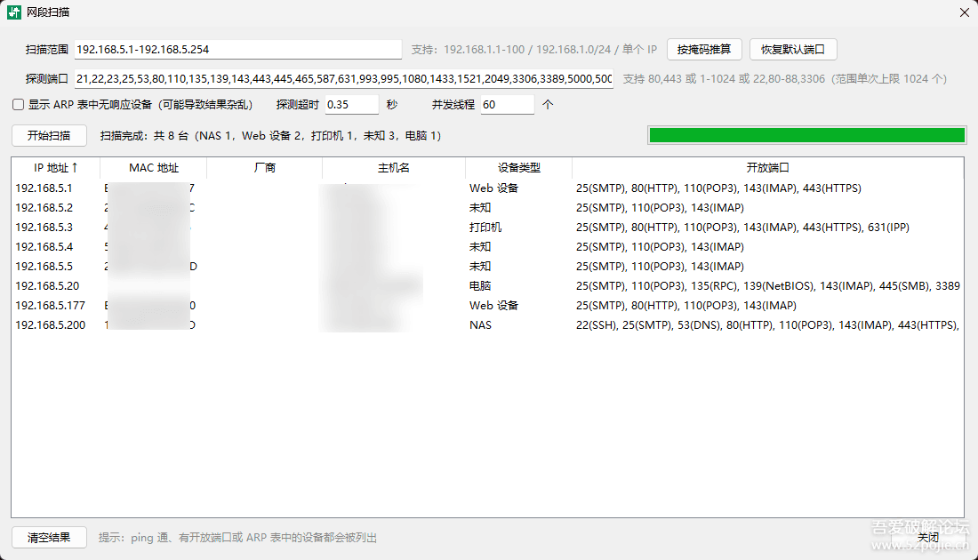Sort by 设备类型 column header
Screen dimensions: 978x560
click(518, 168)
